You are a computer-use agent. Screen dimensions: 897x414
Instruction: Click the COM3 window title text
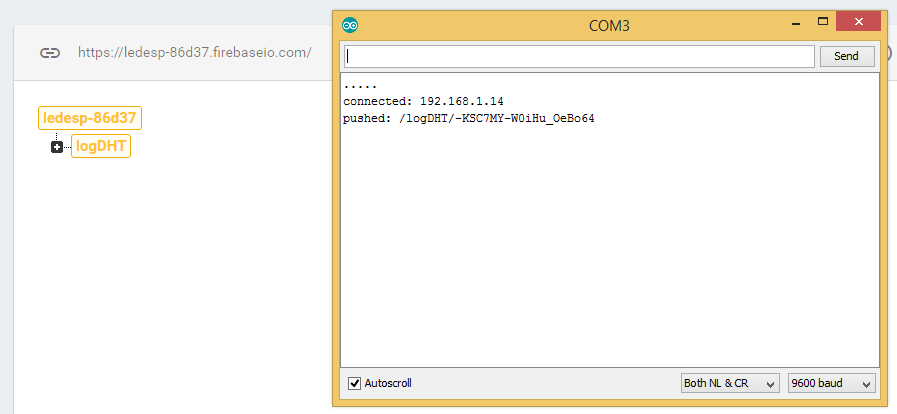point(609,26)
